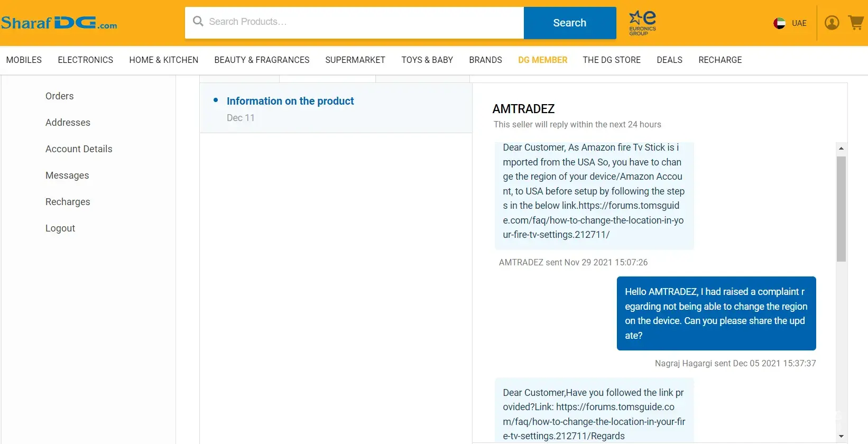Click the Logout link
Viewport: 868px width, 444px height.
pyautogui.click(x=60, y=228)
